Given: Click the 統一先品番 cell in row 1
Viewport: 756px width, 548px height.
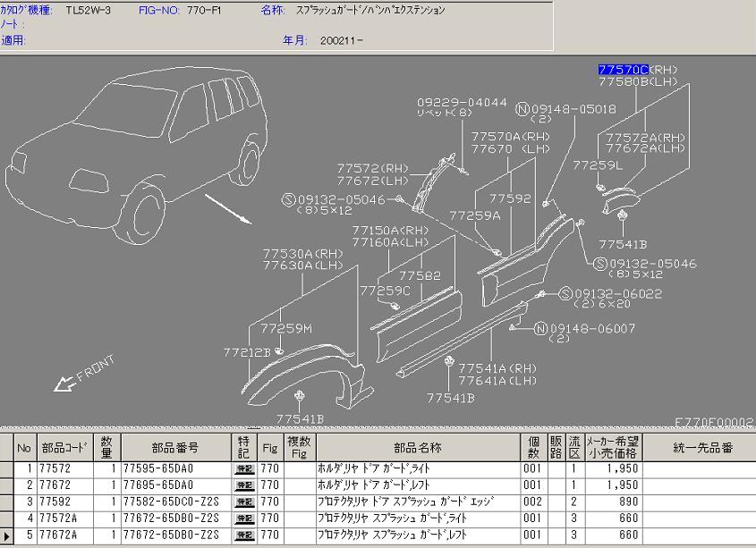Looking at the screenshot, I should pos(700,468).
